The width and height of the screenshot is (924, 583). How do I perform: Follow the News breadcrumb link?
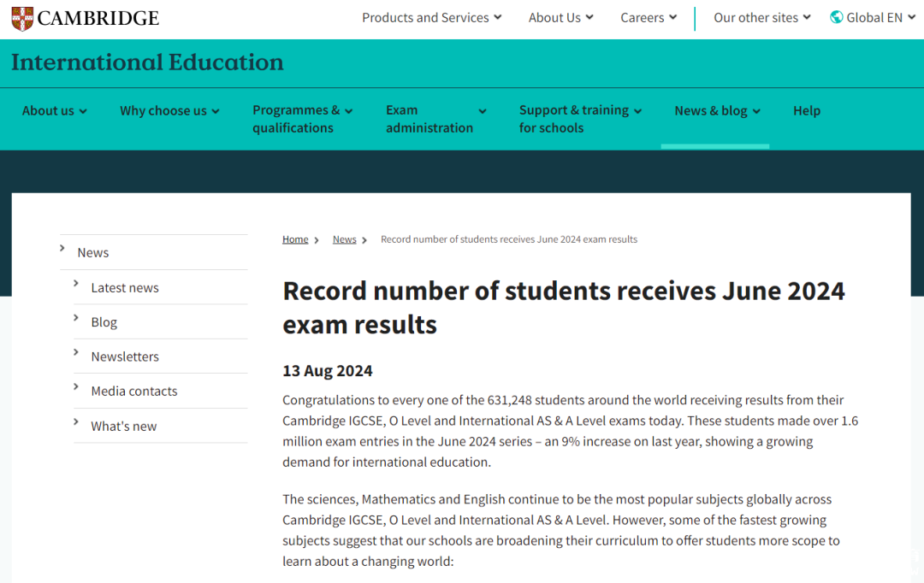tap(345, 239)
